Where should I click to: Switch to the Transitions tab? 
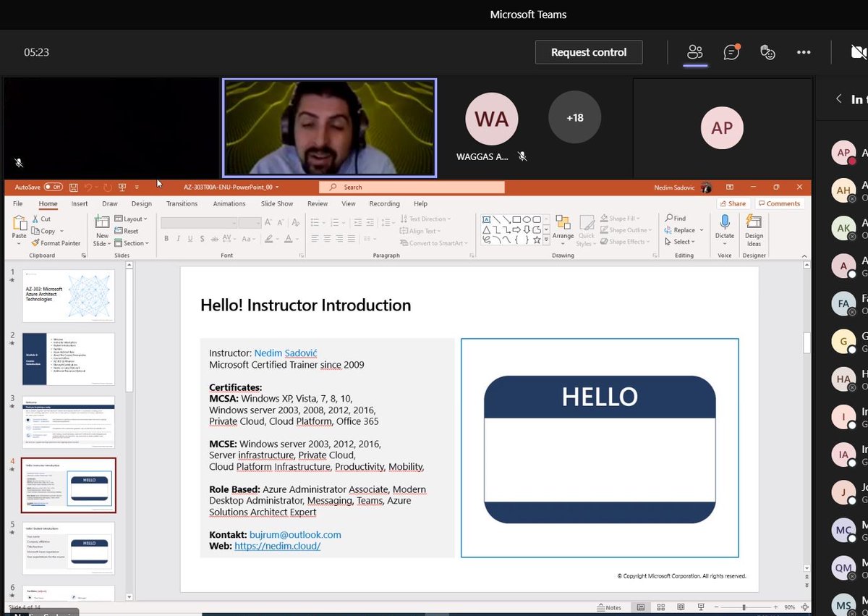pyautogui.click(x=182, y=204)
